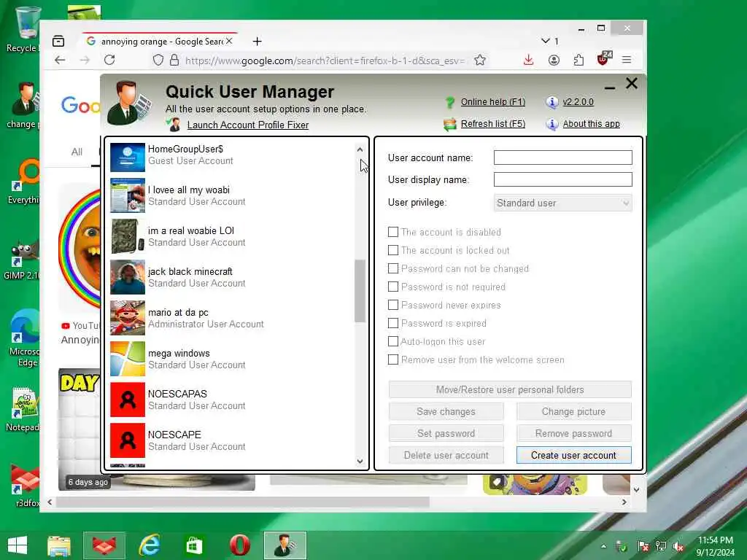Open a new Firefox tab

tap(258, 42)
